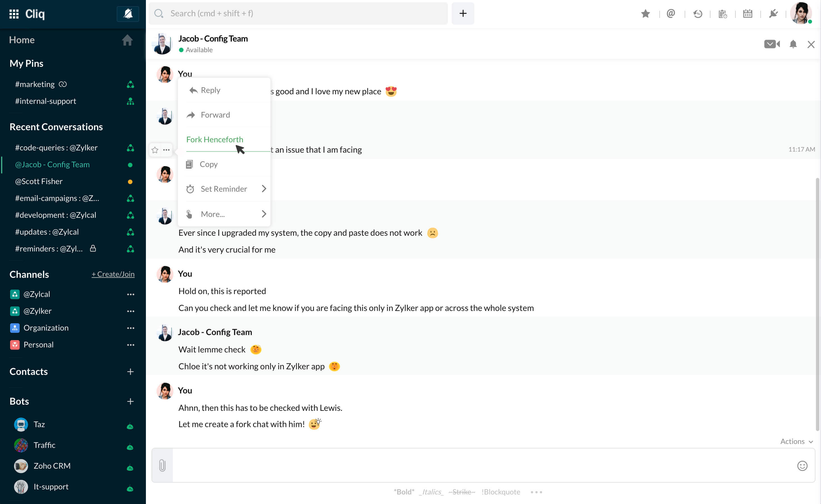
Task: Click the three-dot message options icon
Action: click(x=166, y=150)
